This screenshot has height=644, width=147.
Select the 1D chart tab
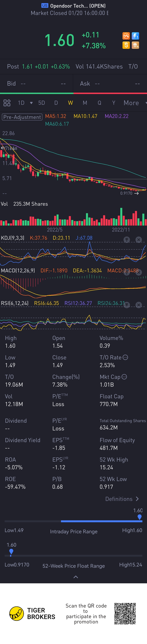(x=21, y=103)
